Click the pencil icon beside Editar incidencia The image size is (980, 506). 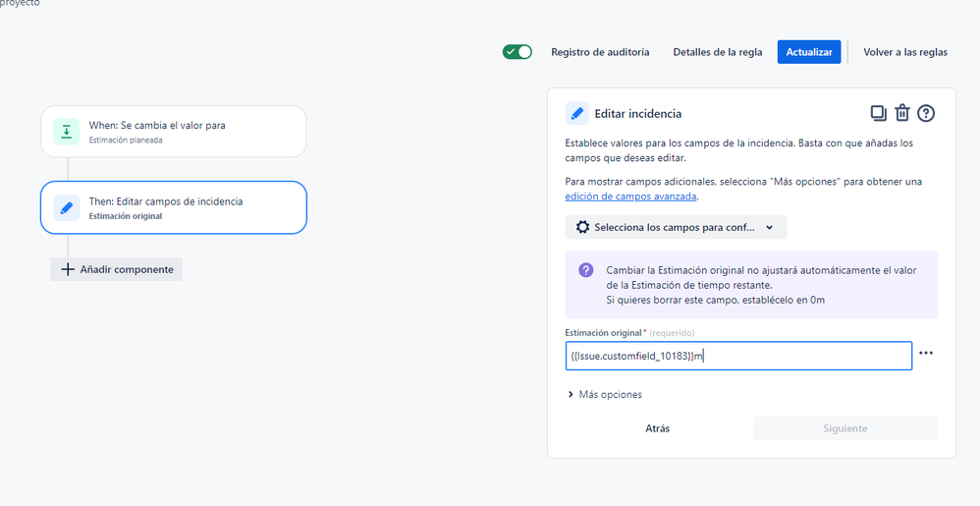click(x=576, y=114)
